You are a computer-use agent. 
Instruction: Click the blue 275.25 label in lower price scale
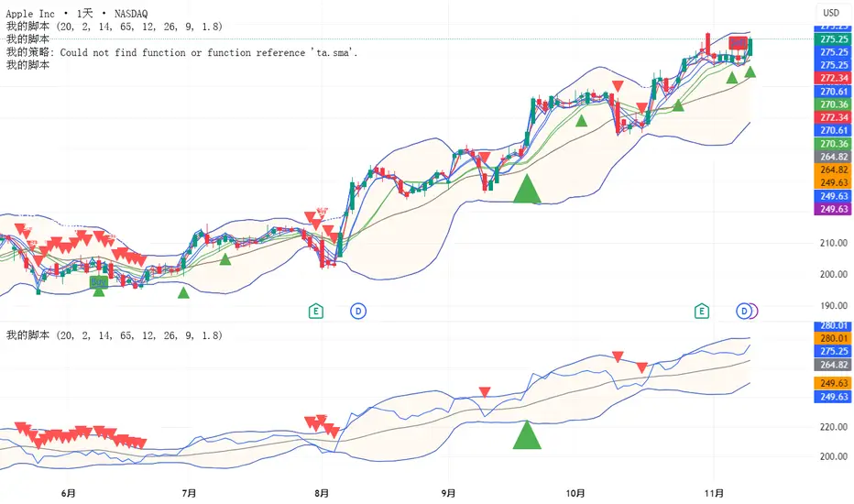(833, 352)
